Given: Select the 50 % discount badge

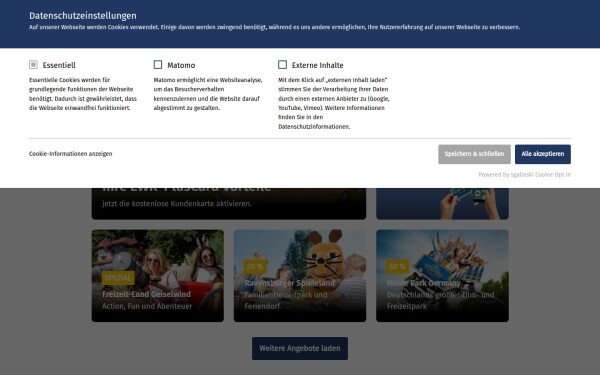Looking at the screenshot, I should [x=398, y=267].
